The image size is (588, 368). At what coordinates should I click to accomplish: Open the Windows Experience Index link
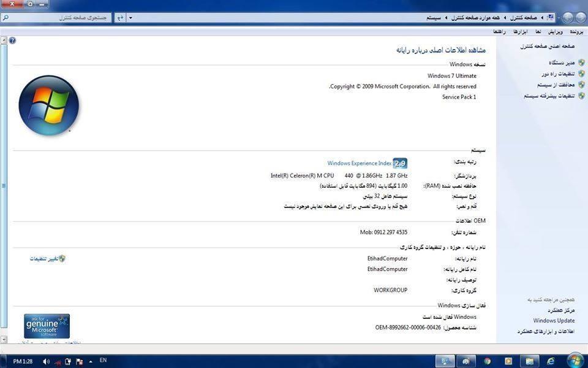click(360, 163)
